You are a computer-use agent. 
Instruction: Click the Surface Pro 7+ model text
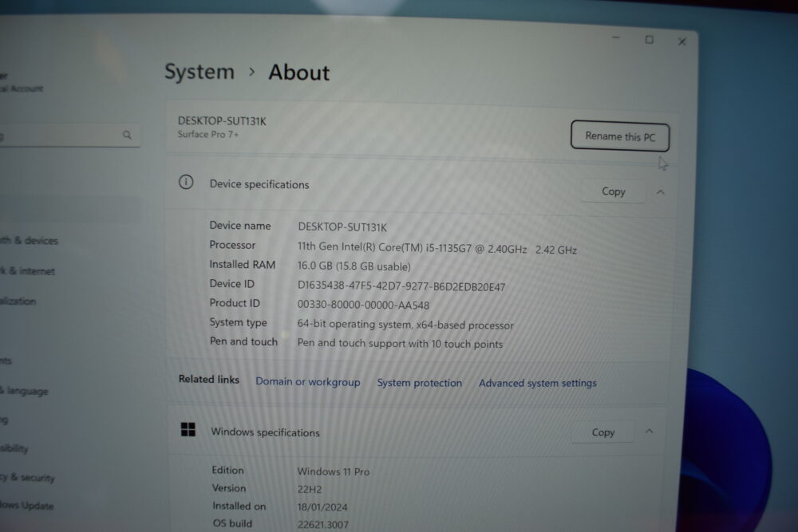coord(207,134)
